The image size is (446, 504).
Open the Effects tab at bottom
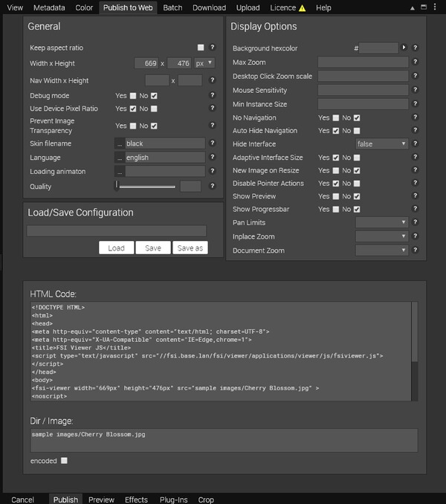point(136,500)
